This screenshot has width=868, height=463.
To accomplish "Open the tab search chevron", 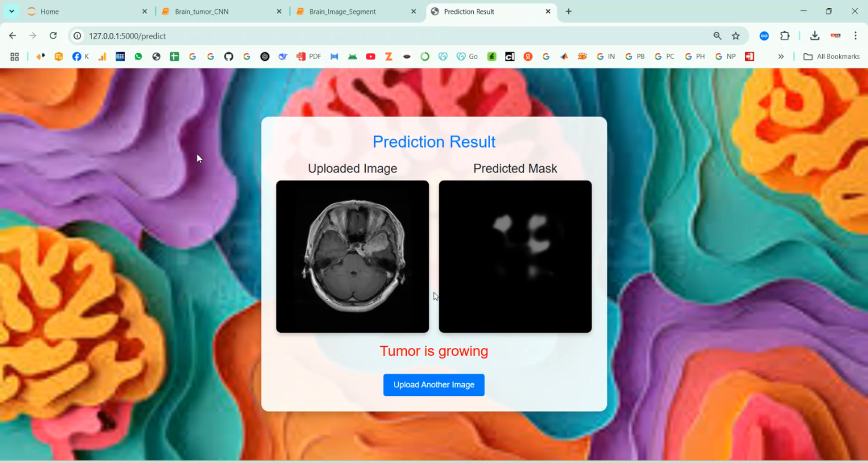I will pos(10,11).
